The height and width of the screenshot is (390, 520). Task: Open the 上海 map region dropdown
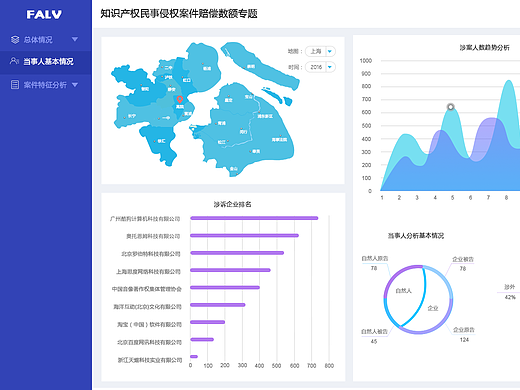tap(320, 51)
